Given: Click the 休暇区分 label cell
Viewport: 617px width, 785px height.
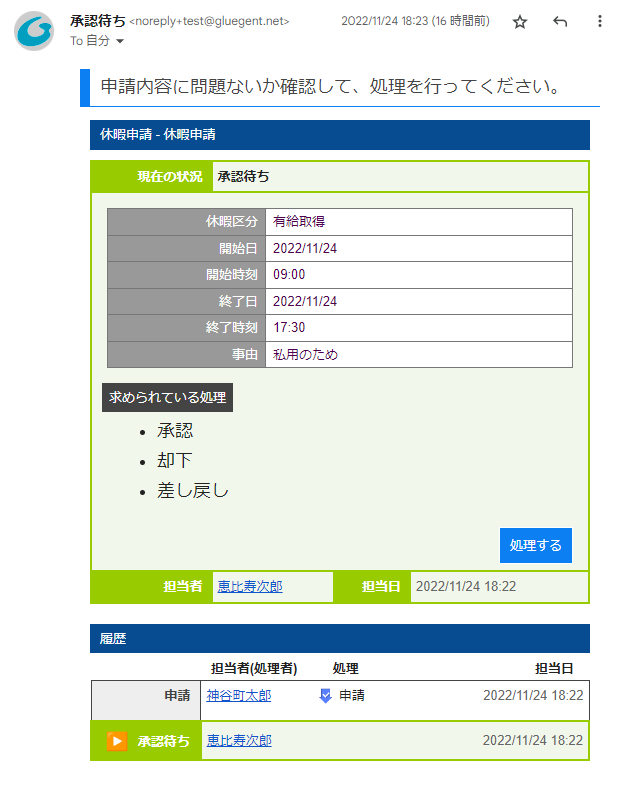Looking at the screenshot, I should tap(186, 222).
